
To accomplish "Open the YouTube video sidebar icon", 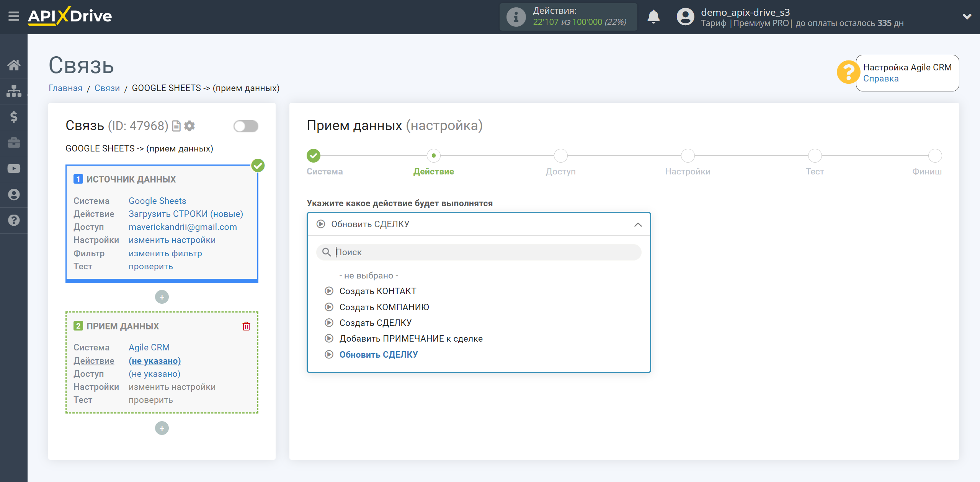I will pos(14,169).
